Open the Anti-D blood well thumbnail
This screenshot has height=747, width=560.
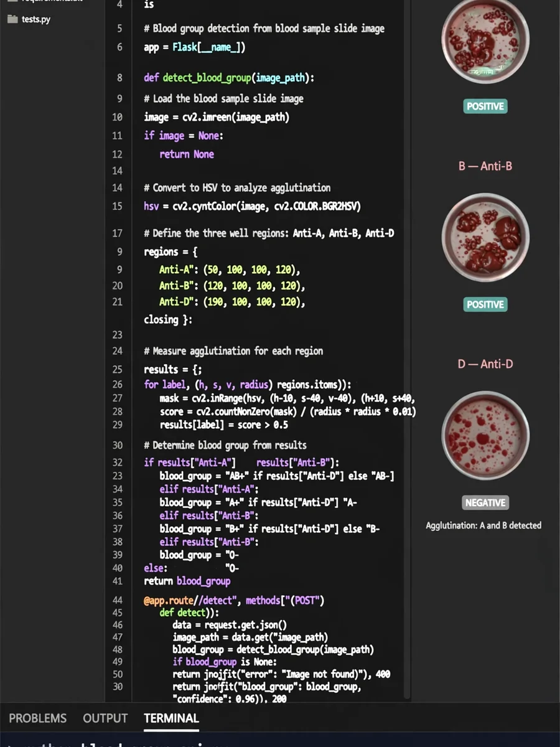[485, 435]
